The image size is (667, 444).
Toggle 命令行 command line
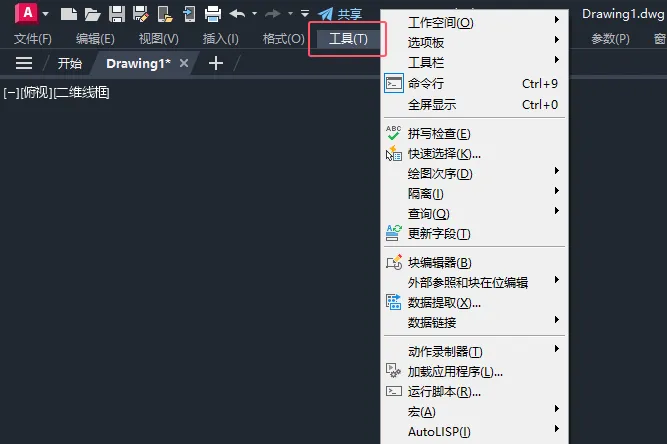(474, 83)
